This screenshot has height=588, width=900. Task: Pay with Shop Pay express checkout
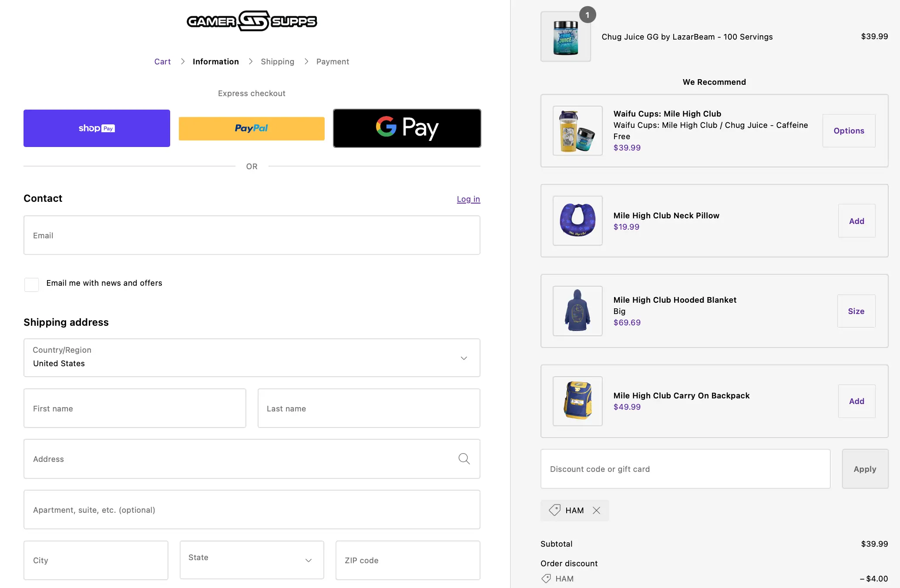point(97,128)
